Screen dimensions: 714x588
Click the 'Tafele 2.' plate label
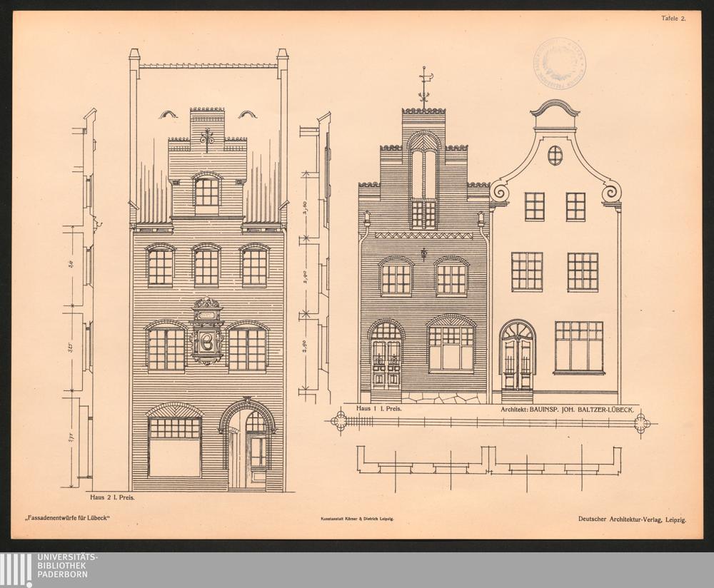click(673, 19)
